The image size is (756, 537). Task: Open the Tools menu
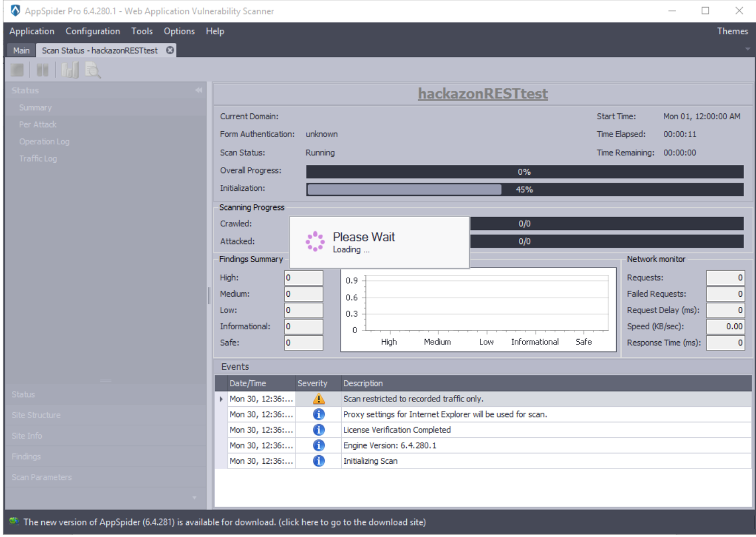[142, 31]
